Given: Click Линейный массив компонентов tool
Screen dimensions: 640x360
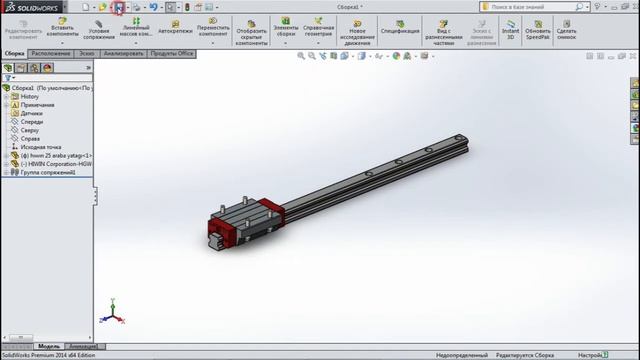Looking at the screenshot, I should pos(136,28).
